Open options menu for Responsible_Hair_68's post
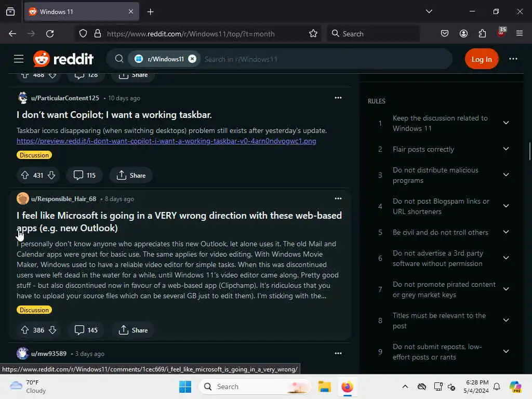 click(x=338, y=198)
